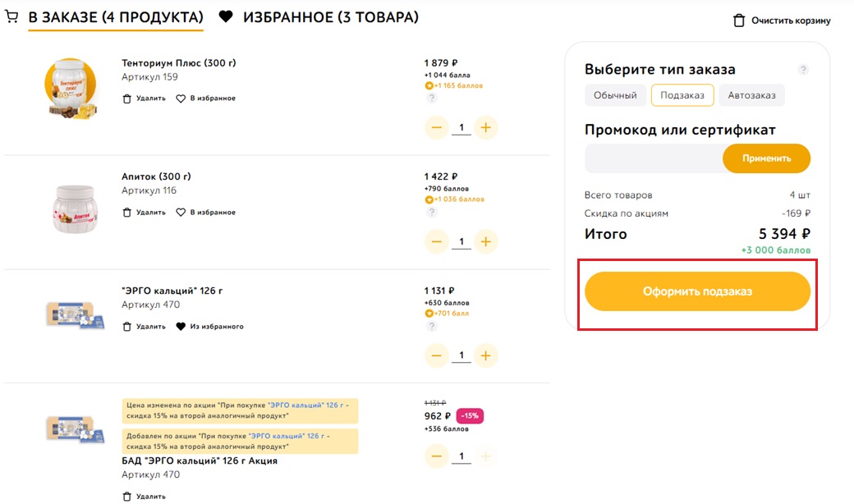854x504 pixels.
Task: Decrease Апиток quantity with minus button
Action: click(436, 241)
